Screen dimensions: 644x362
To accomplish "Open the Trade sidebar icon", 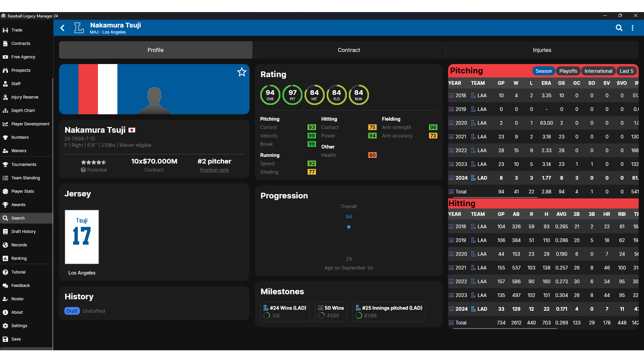I will (x=5, y=30).
